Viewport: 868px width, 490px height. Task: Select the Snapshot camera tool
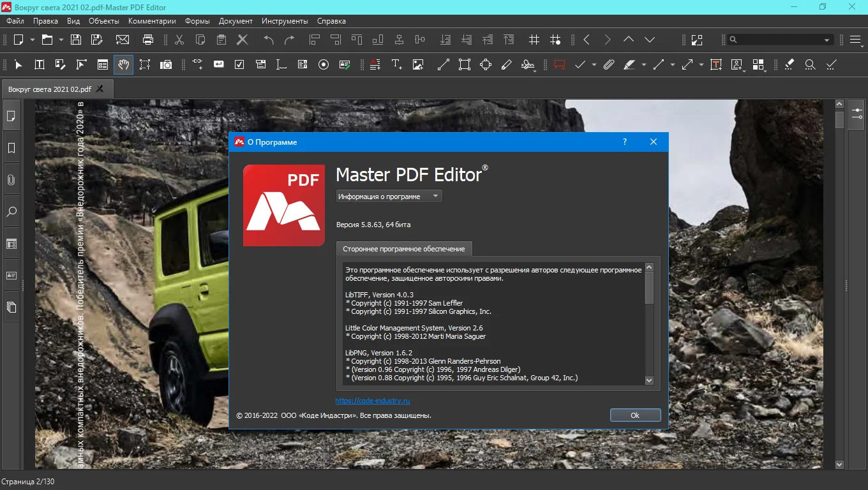[x=166, y=64]
